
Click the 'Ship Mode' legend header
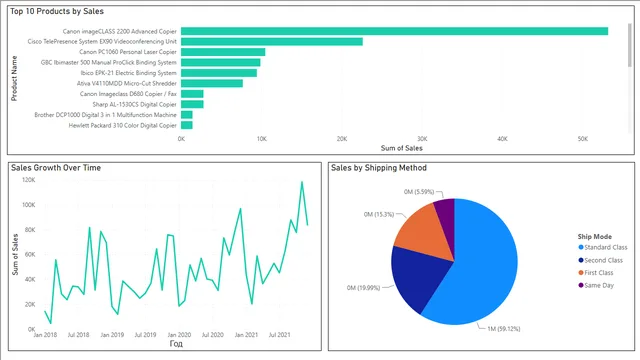point(595,237)
